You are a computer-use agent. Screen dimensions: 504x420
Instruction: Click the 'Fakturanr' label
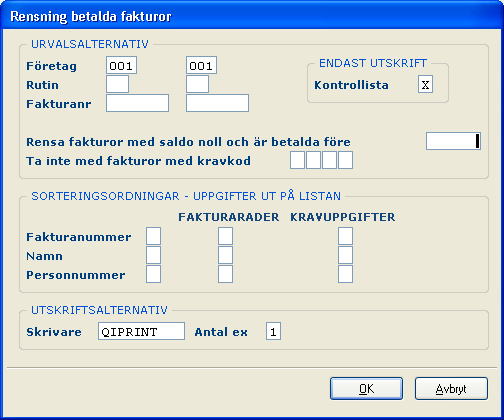59,104
